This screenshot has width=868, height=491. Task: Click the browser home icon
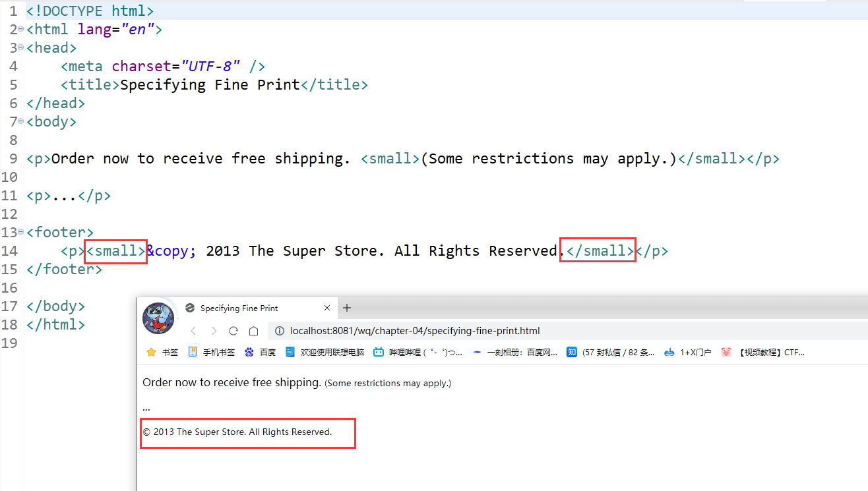pyautogui.click(x=253, y=331)
